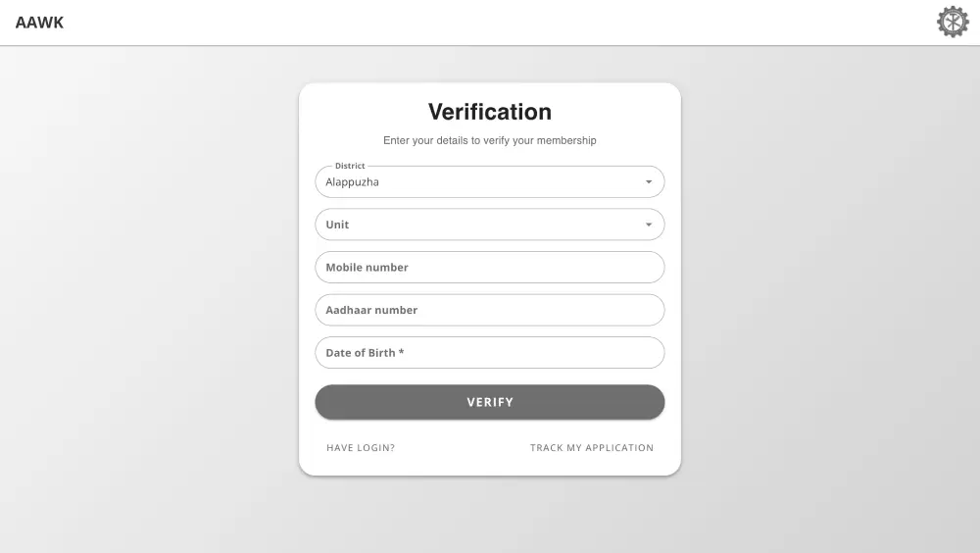Go to Track My Application
The height and width of the screenshot is (553, 980).
point(592,448)
